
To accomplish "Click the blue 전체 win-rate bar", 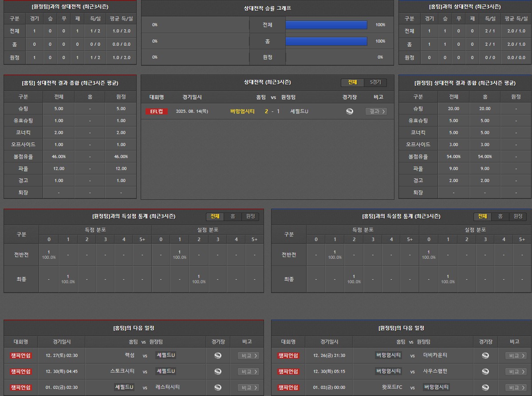I will (x=326, y=25).
